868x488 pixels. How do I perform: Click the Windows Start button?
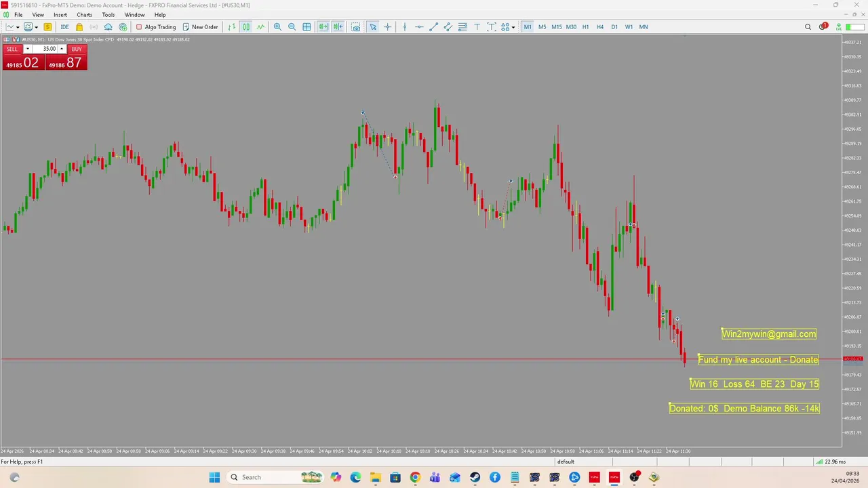pyautogui.click(x=214, y=477)
